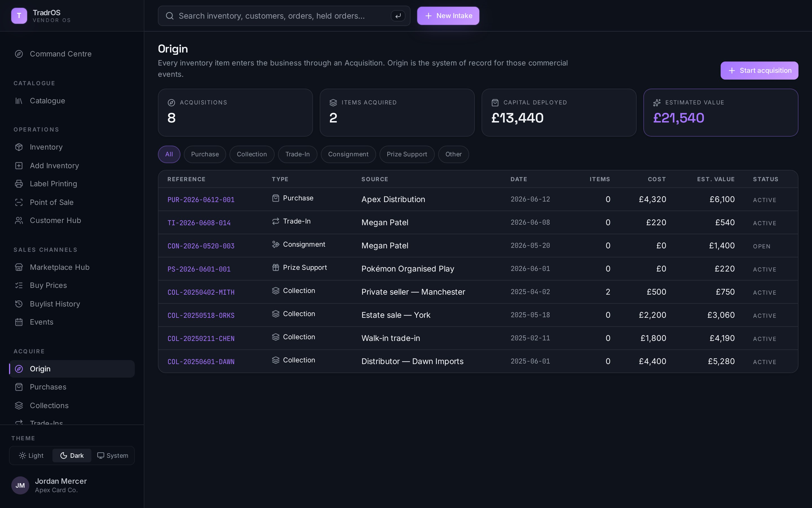
Task: Click the Start acquisition button
Action: tap(759, 71)
